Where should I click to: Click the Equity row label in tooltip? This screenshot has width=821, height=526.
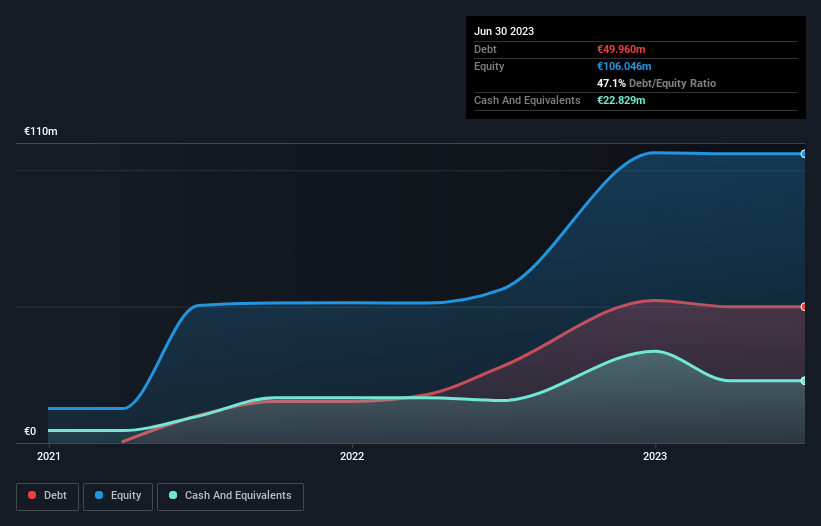click(x=489, y=66)
